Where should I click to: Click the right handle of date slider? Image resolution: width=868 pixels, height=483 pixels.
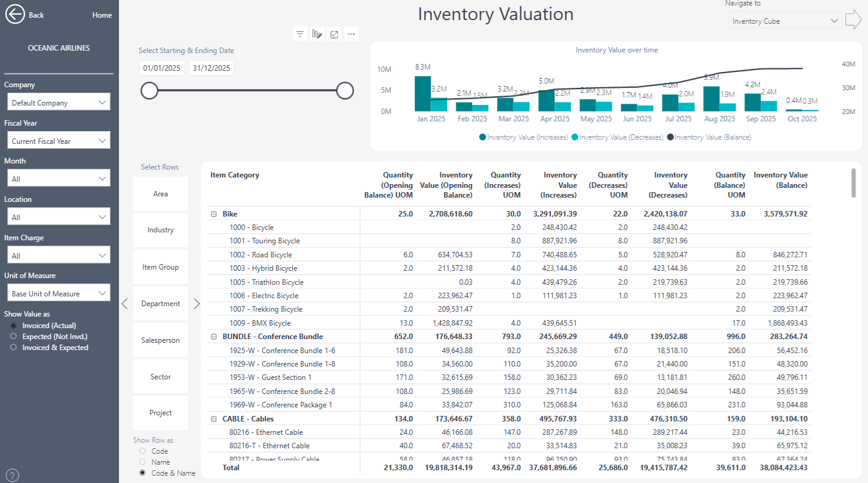(345, 91)
